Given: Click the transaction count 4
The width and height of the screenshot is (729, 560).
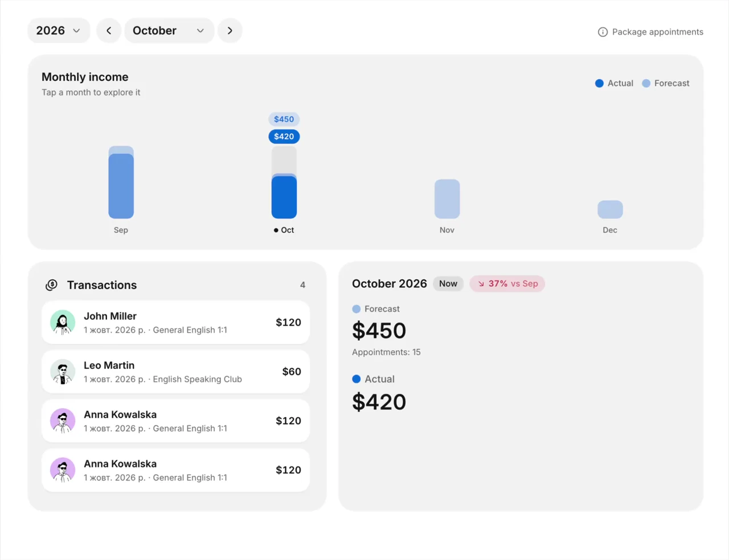Looking at the screenshot, I should pyautogui.click(x=302, y=285).
